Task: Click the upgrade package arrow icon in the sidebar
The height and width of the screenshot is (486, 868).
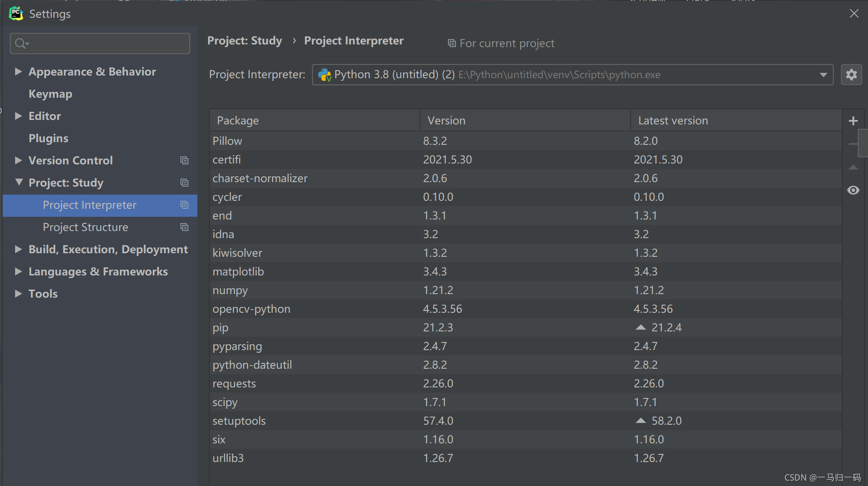Action: 853,167
